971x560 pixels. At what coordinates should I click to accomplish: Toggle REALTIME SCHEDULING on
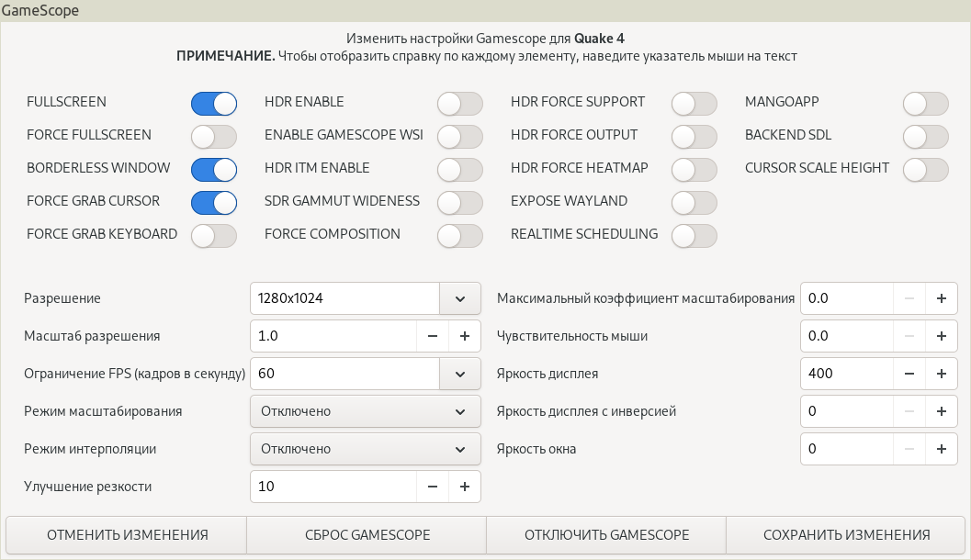pyautogui.click(x=694, y=235)
